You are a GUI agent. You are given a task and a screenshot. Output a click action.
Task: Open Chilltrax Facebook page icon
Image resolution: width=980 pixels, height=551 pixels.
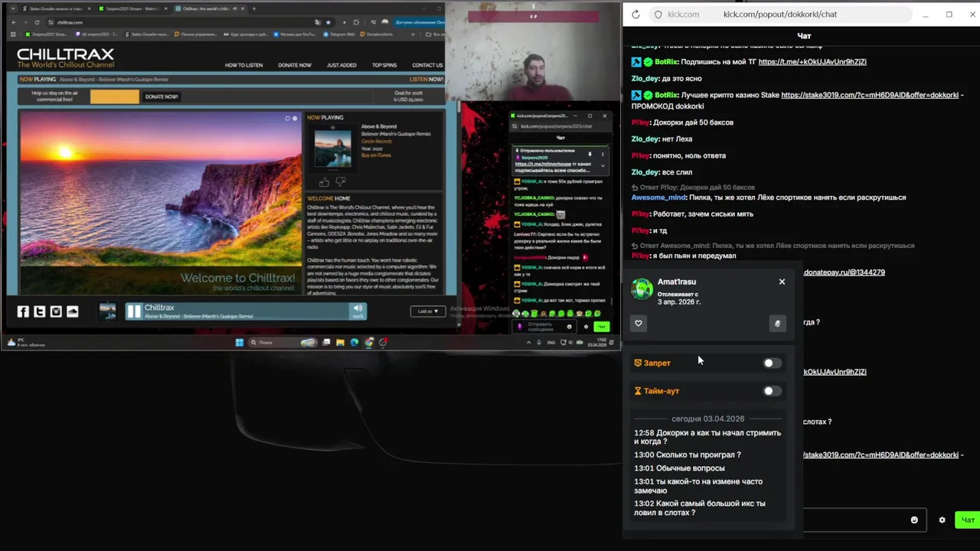(23, 311)
